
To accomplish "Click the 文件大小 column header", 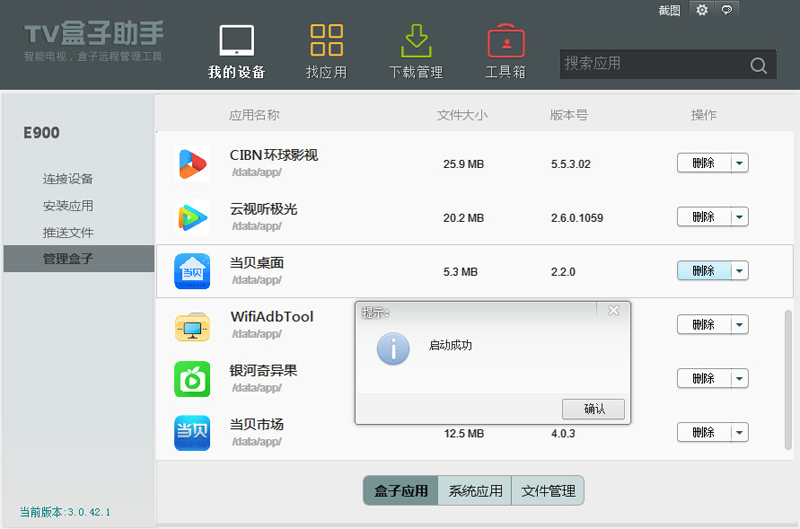I will [x=462, y=115].
